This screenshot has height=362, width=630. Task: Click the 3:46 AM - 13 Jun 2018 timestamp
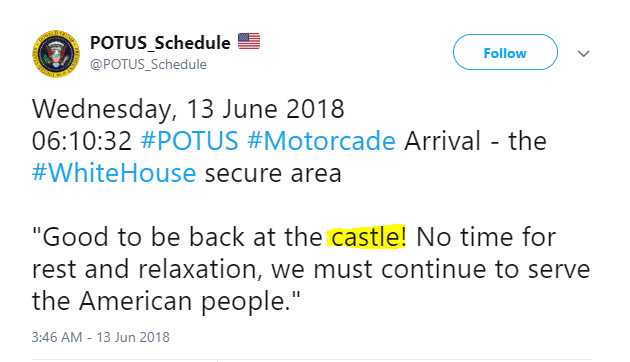pos(101,337)
